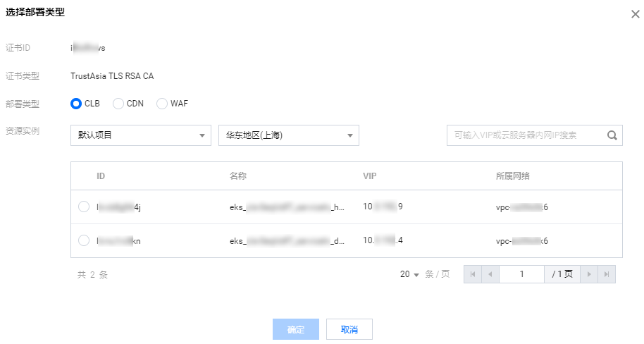This screenshot has width=644, height=344.
Task: Select the CLB deployment type
Action: point(77,104)
